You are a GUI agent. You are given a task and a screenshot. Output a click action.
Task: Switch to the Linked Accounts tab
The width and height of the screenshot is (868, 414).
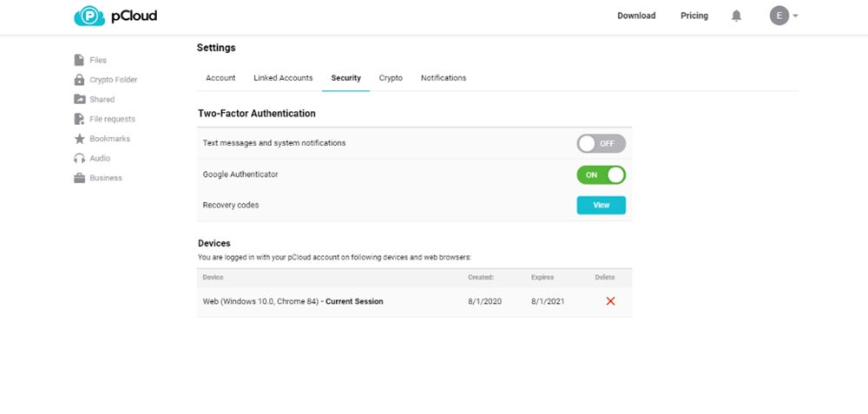(x=283, y=78)
